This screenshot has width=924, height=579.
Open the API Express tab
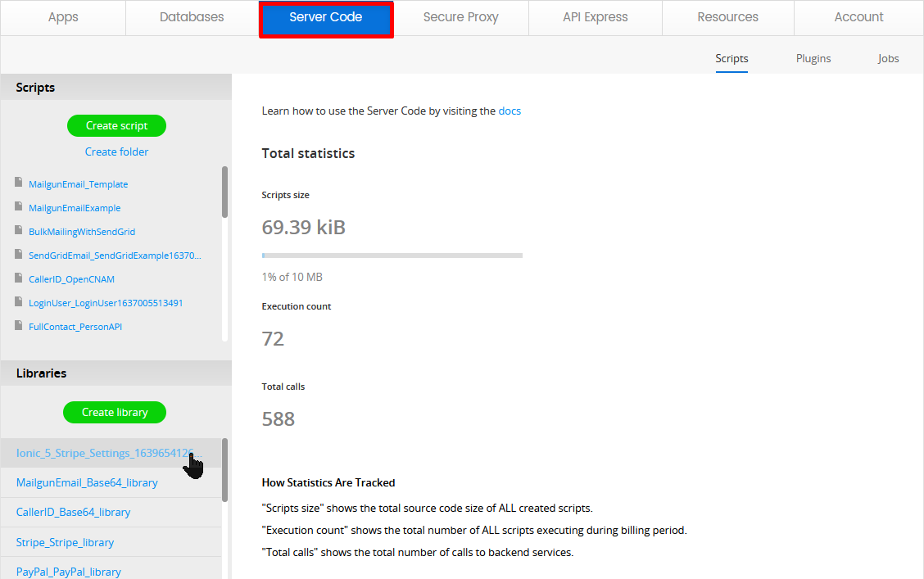click(596, 18)
